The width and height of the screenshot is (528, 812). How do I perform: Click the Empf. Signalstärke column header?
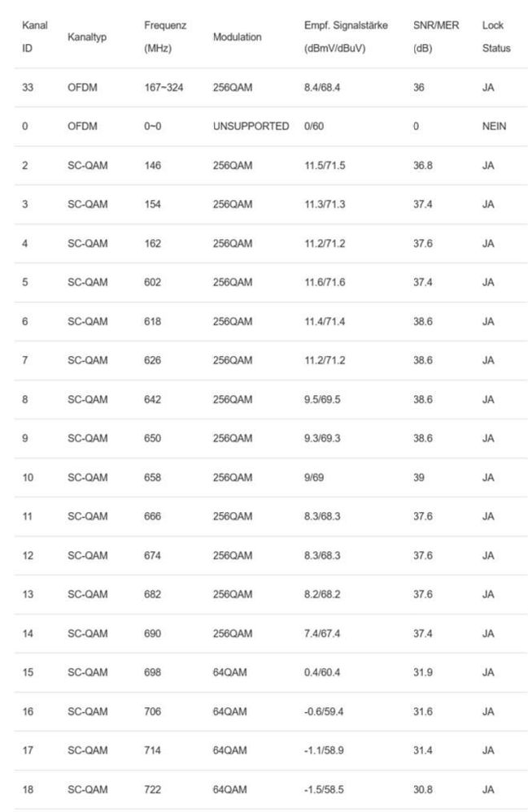click(x=346, y=37)
